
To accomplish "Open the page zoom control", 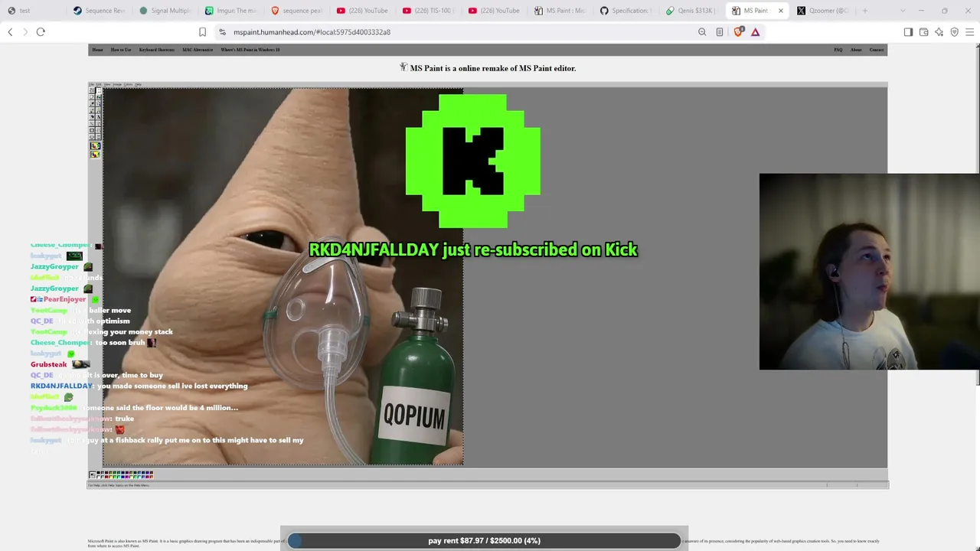I will tap(702, 32).
